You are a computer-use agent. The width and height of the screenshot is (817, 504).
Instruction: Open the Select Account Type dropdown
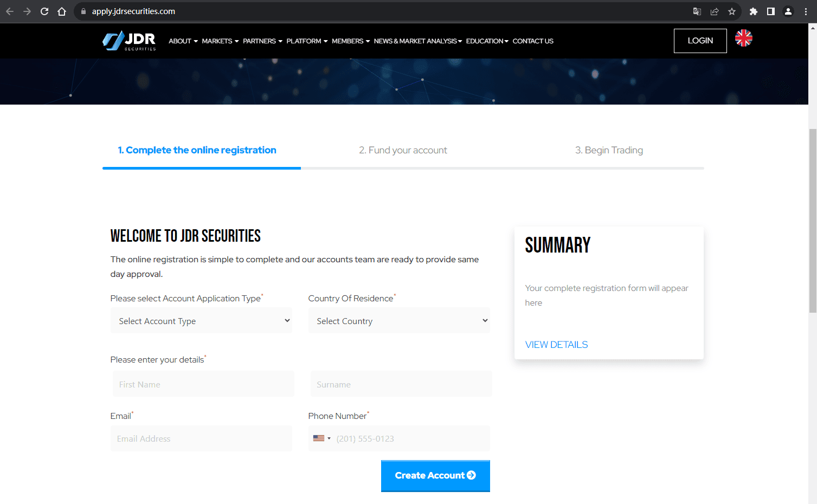201,321
